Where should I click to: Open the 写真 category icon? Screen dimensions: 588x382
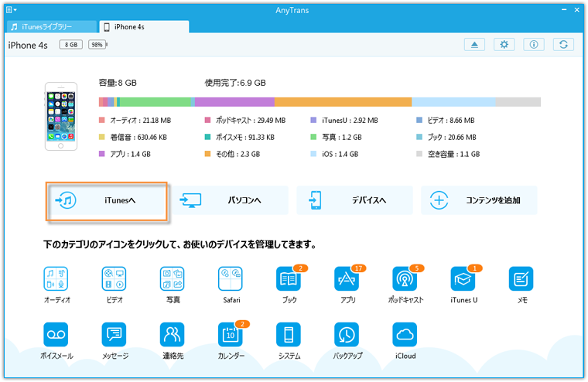172,279
